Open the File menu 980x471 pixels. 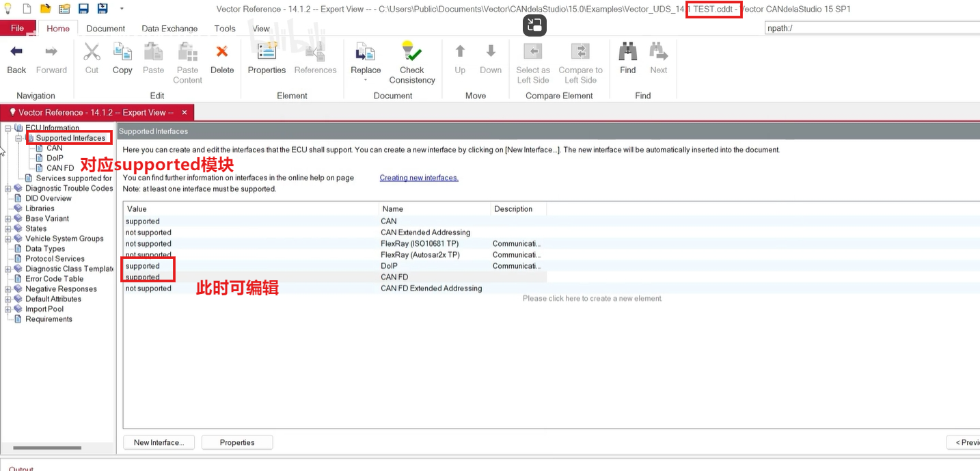point(17,28)
